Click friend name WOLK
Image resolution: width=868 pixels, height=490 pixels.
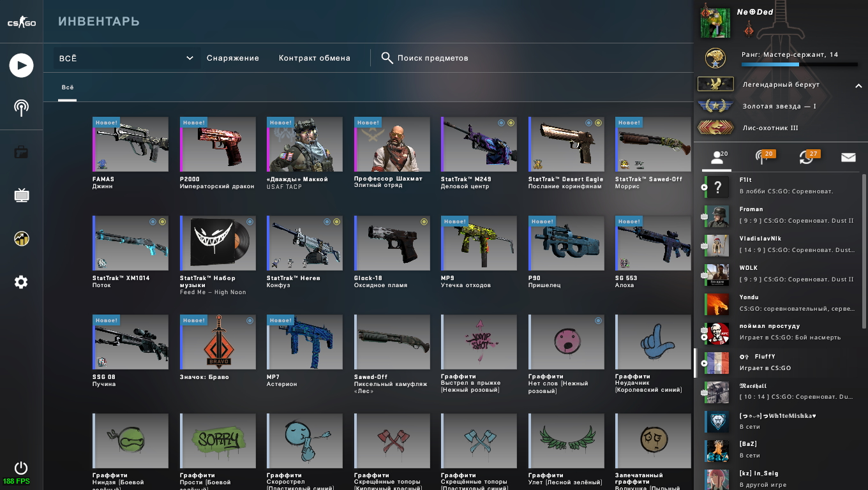pos(749,268)
